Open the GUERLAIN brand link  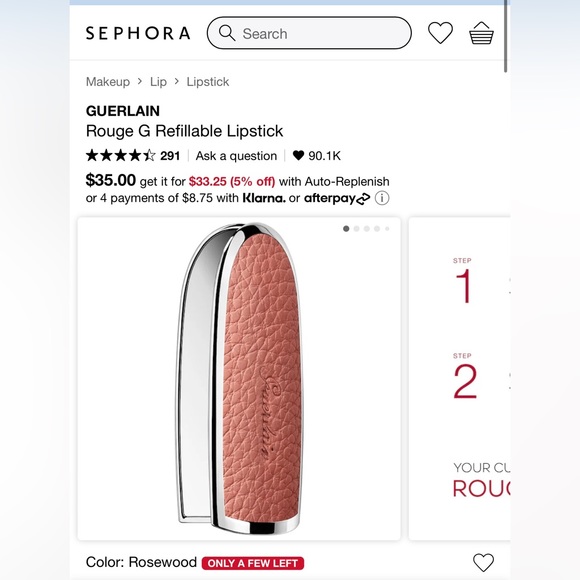coord(123,111)
